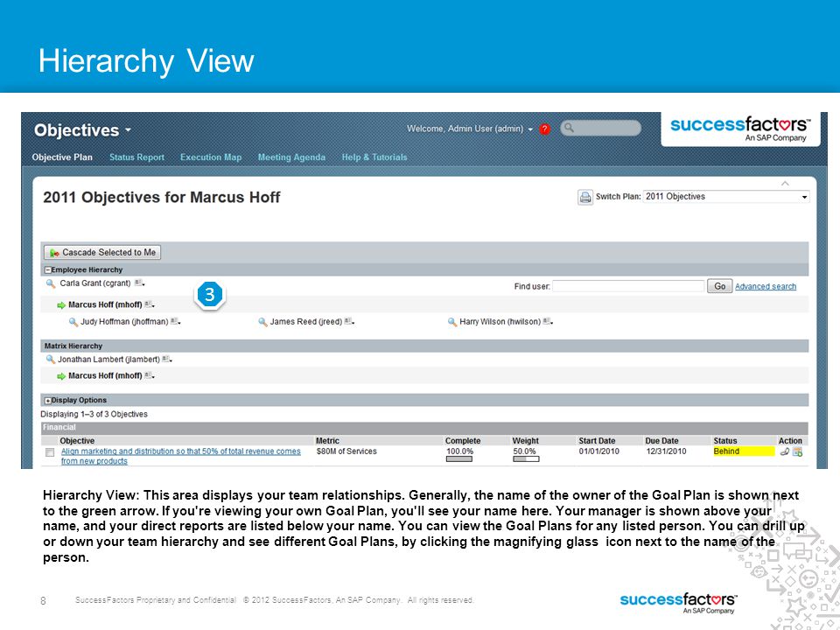
Task: Open the info card icon beside Judy Hoffman
Action: 175,321
